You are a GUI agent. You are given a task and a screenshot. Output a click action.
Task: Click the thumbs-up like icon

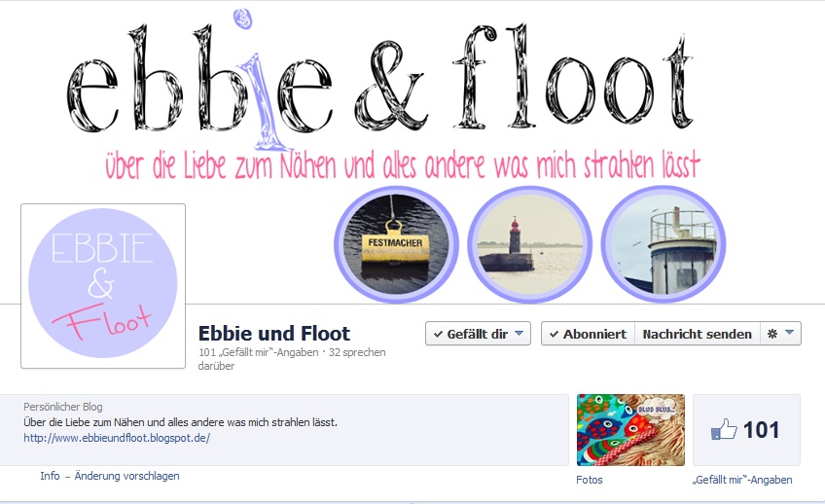coord(724,429)
